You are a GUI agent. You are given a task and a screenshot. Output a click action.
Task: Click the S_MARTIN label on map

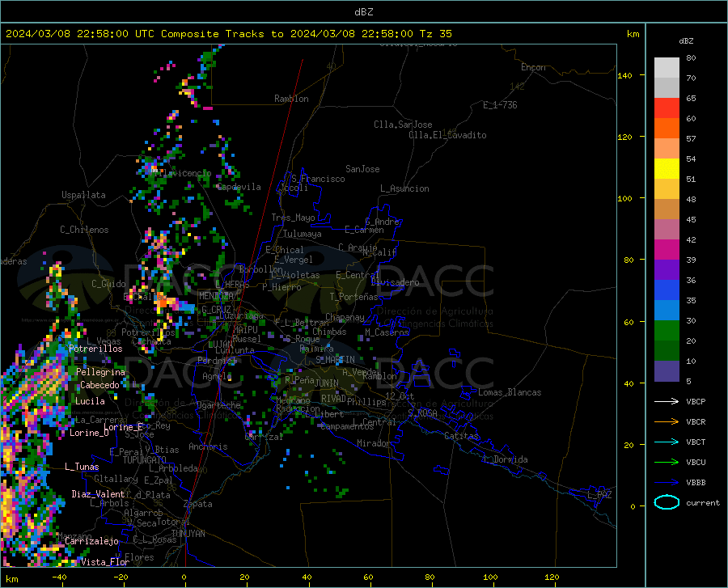click(x=335, y=360)
